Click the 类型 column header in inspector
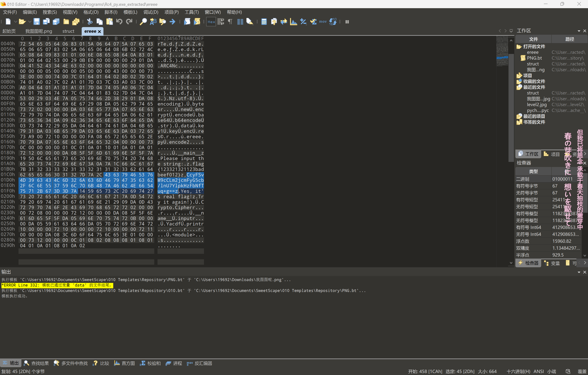Viewport: 588px width, 375px height. (533, 171)
